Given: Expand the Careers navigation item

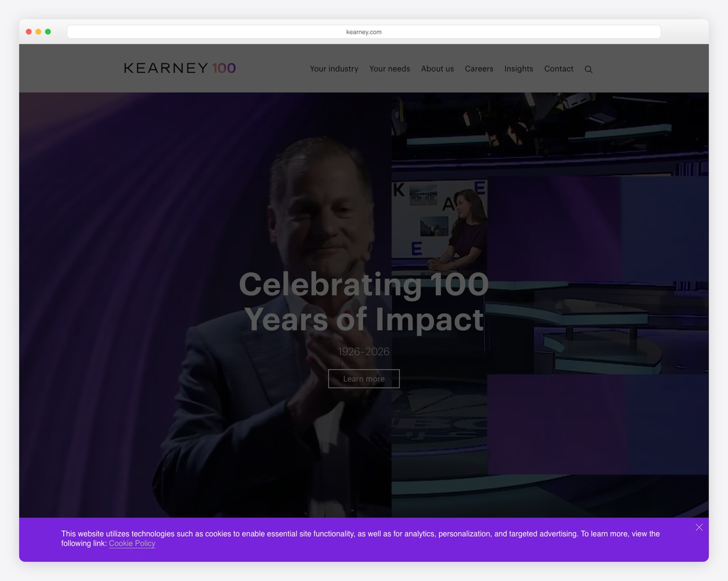Looking at the screenshot, I should pos(479,69).
